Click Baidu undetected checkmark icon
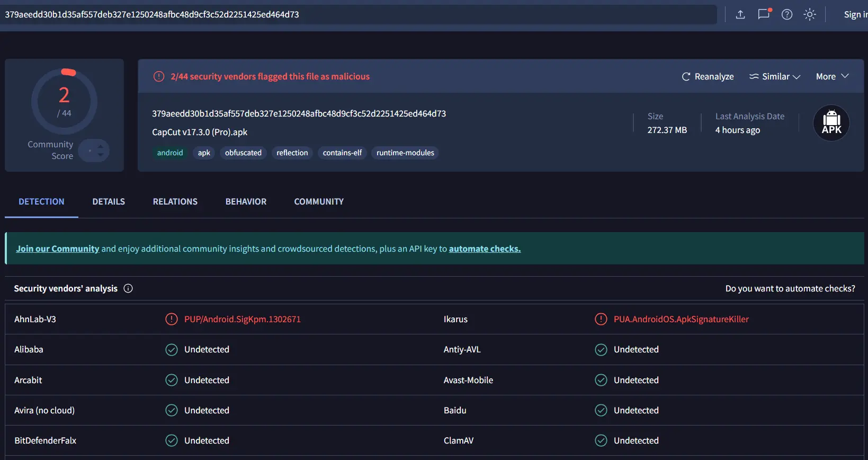This screenshot has height=460, width=868. click(x=601, y=410)
